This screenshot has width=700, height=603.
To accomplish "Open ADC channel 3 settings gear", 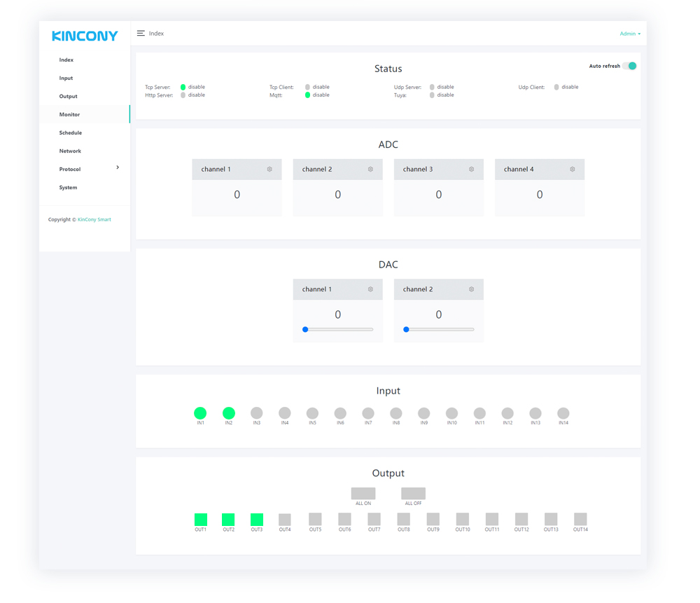I will coord(471,169).
